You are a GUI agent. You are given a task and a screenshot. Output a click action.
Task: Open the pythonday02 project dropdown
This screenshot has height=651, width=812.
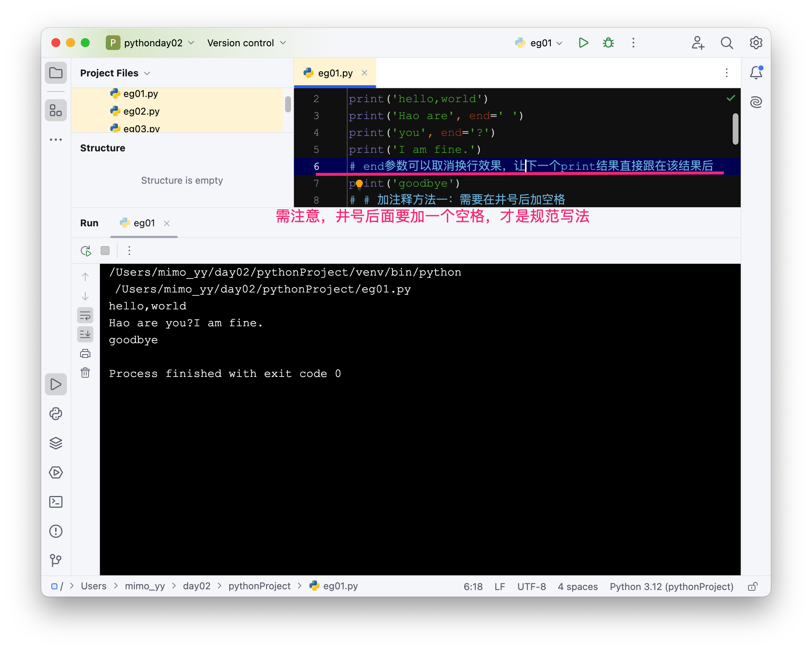coord(151,43)
